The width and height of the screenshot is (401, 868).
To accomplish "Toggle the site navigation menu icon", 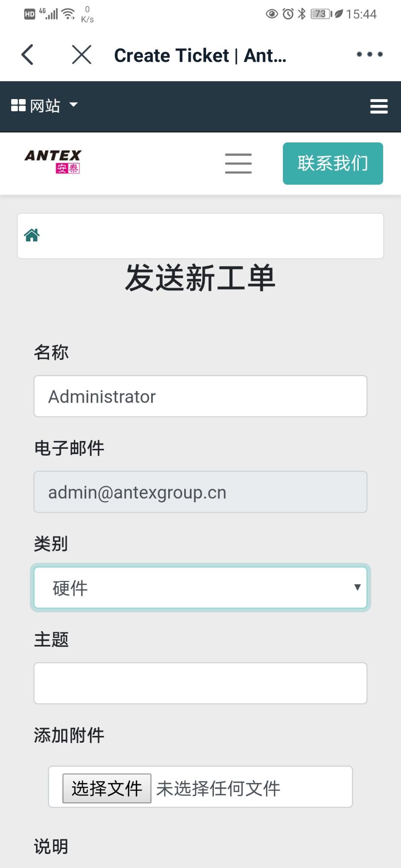I will point(238,163).
